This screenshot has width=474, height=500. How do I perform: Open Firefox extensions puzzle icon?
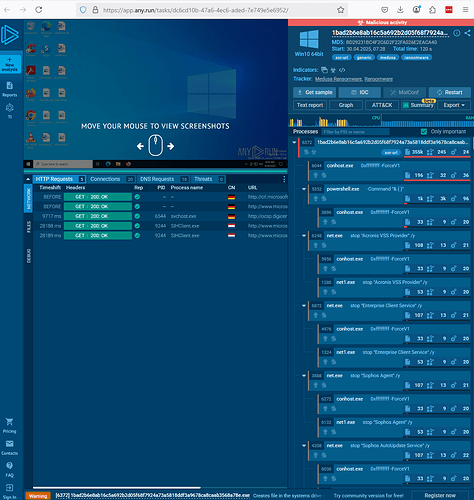432,10
